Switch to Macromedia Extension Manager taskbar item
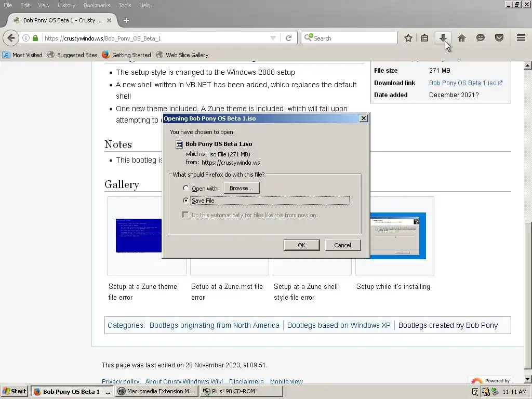The height and width of the screenshot is (399, 532). pos(157,391)
